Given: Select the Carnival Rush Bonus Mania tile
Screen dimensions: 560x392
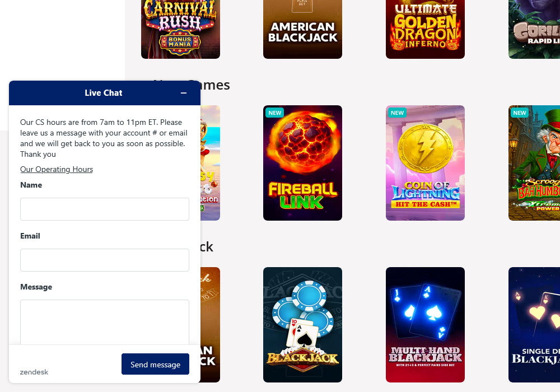Looking at the screenshot, I should 180,29.
